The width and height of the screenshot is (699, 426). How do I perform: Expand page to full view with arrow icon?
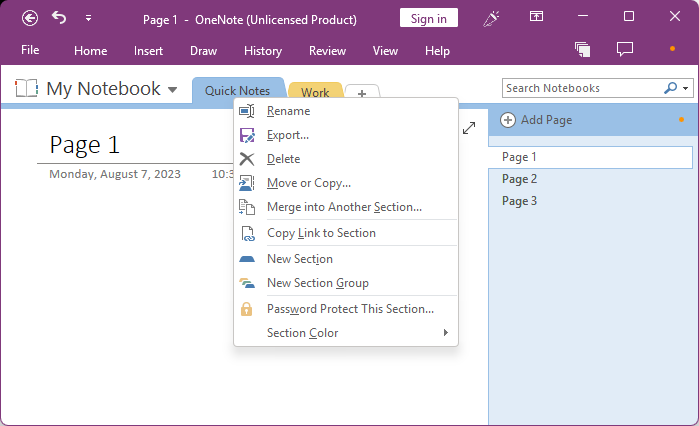tap(469, 128)
